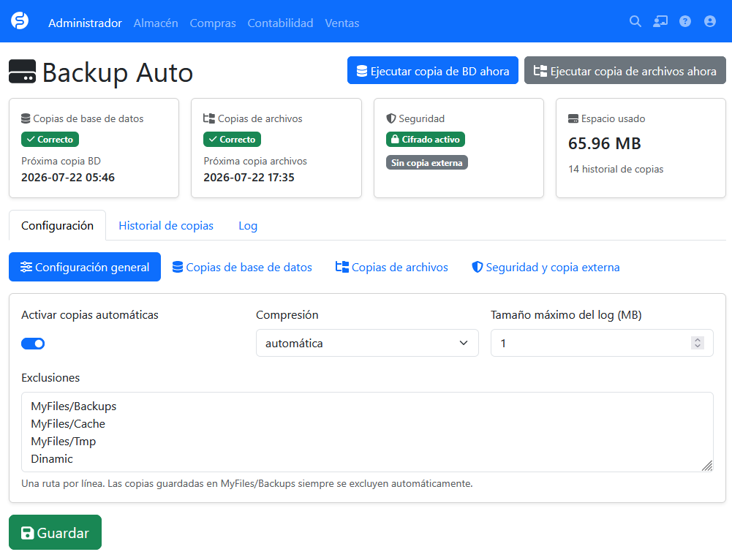Open the search magnifier icon
This screenshot has height=560, width=732.
tap(635, 21)
